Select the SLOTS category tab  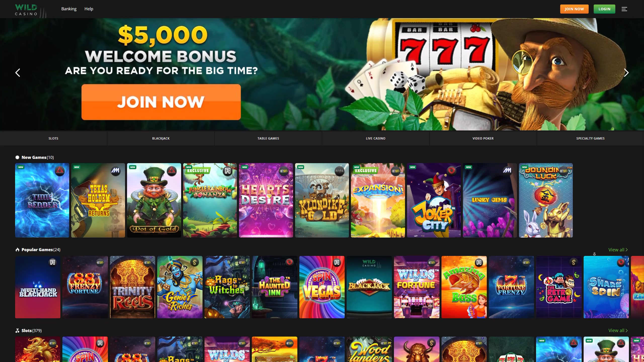53,138
